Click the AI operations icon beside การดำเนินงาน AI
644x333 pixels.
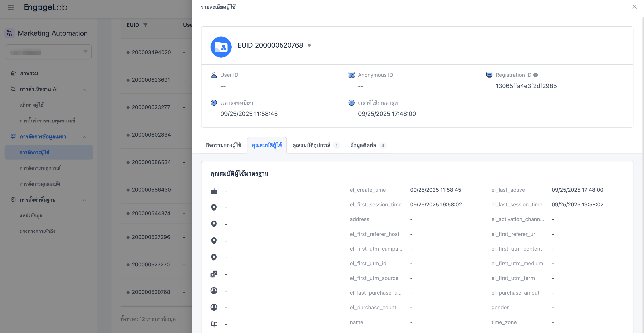(x=13, y=89)
